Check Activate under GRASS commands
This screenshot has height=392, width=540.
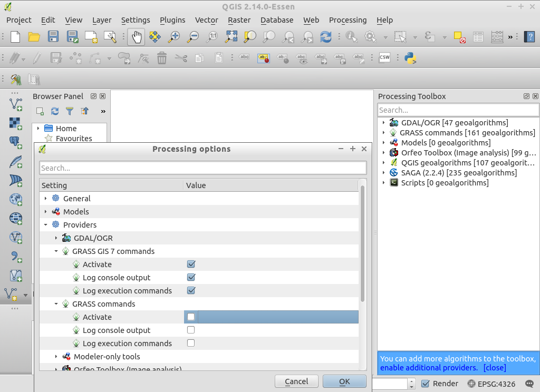pos(191,317)
